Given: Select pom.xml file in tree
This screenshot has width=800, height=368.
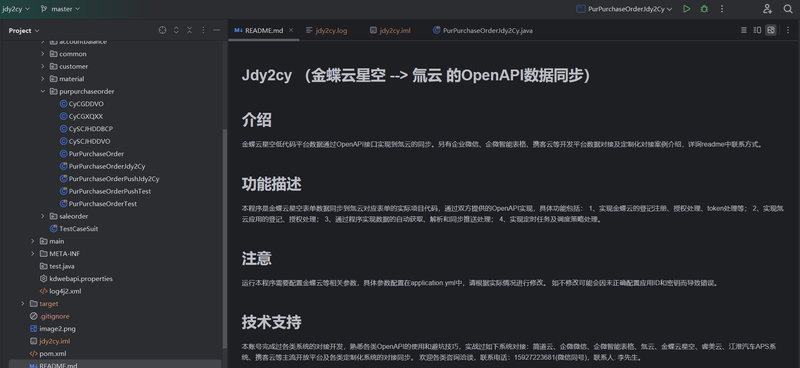Looking at the screenshot, I should click(x=53, y=354).
